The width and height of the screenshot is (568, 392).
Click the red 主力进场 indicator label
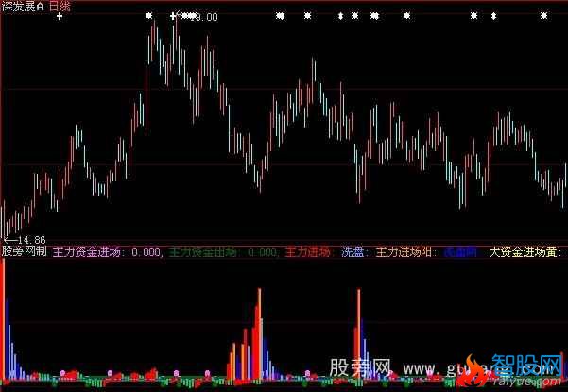(307, 251)
